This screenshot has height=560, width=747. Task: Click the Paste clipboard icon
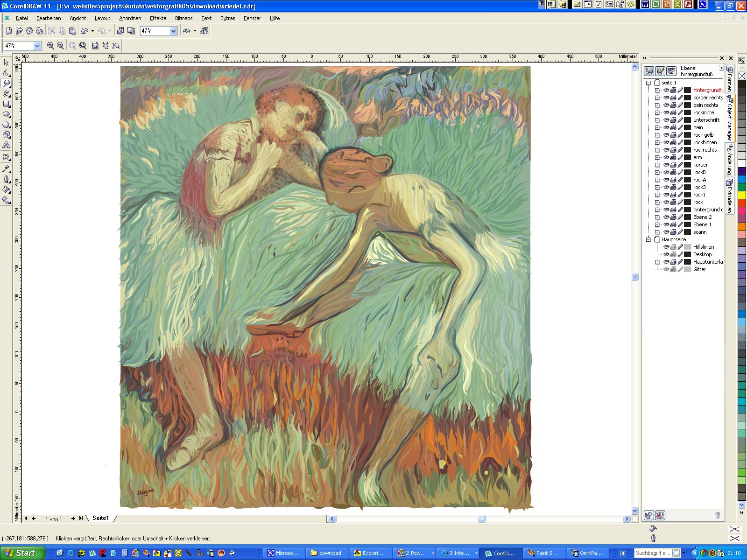[x=72, y=31]
